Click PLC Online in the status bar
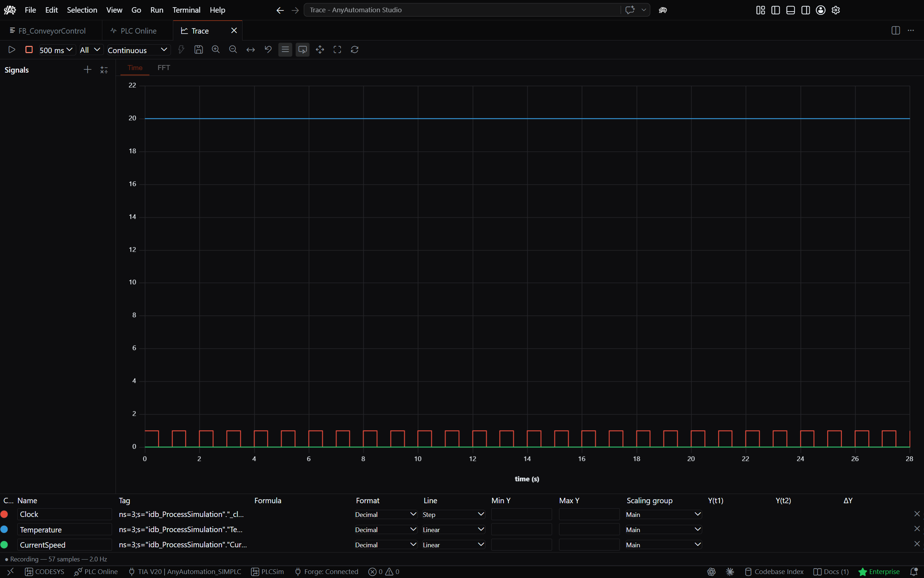 coord(96,572)
